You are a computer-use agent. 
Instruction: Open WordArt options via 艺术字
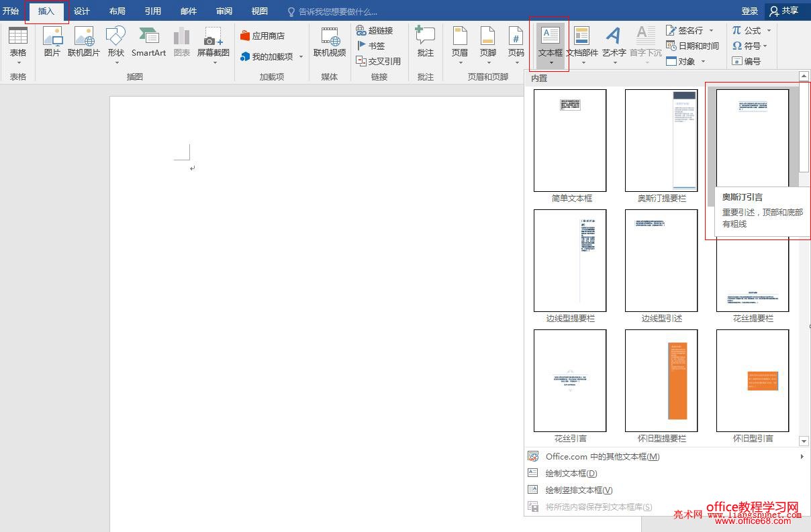coord(613,42)
